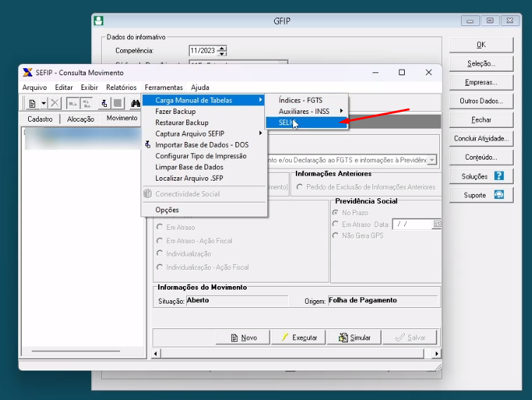Choose Localizar Arquivo .SFP
Viewport: 532px width, 400px height.
pos(204,179)
